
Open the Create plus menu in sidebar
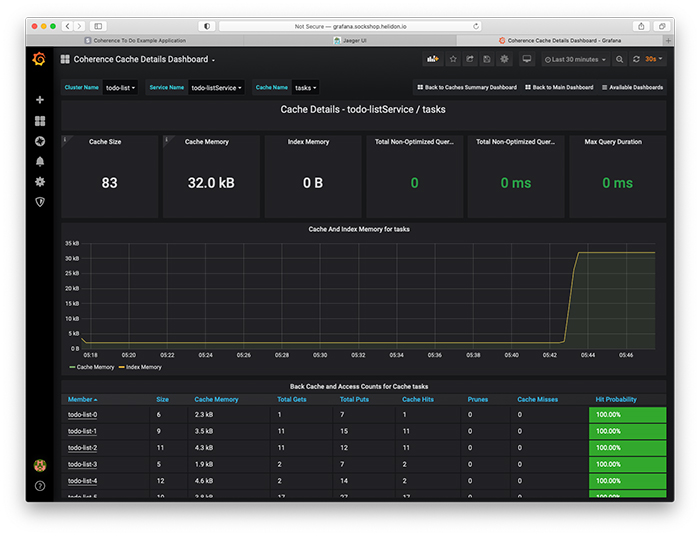tap(40, 100)
